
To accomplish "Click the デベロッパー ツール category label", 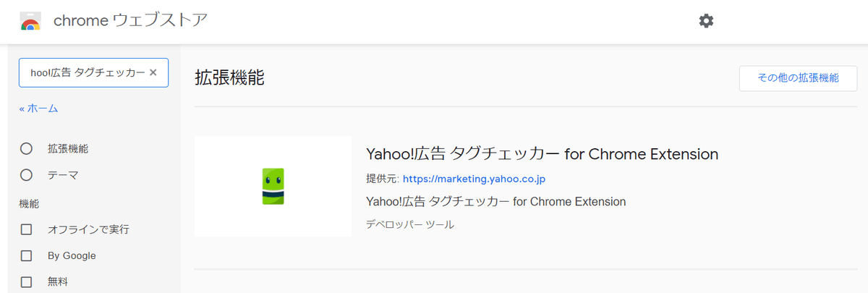I will [x=410, y=225].
